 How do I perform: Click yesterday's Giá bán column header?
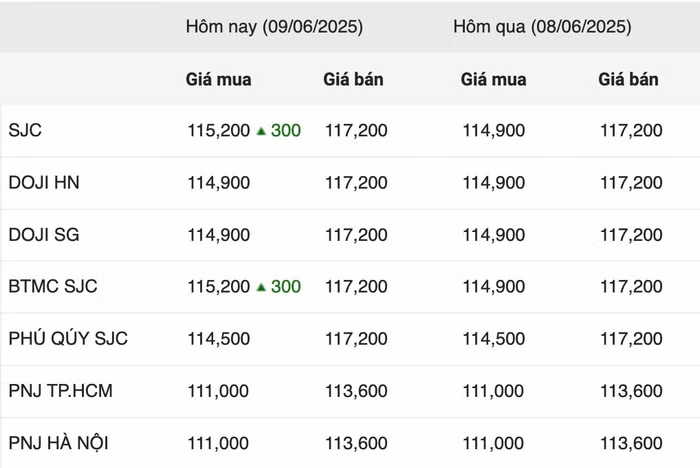point(628,79)
